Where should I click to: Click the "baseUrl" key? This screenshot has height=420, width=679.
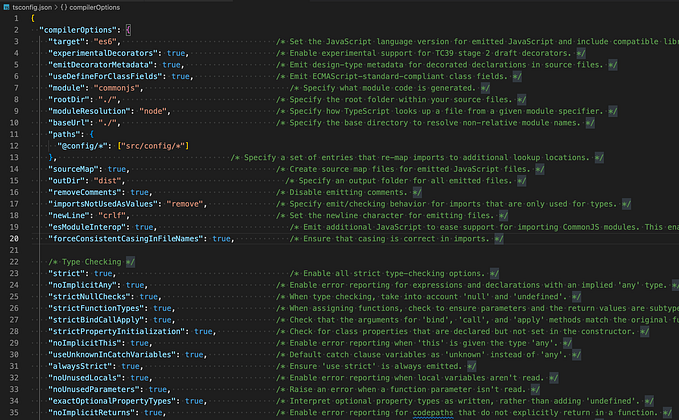pos(69,123)
